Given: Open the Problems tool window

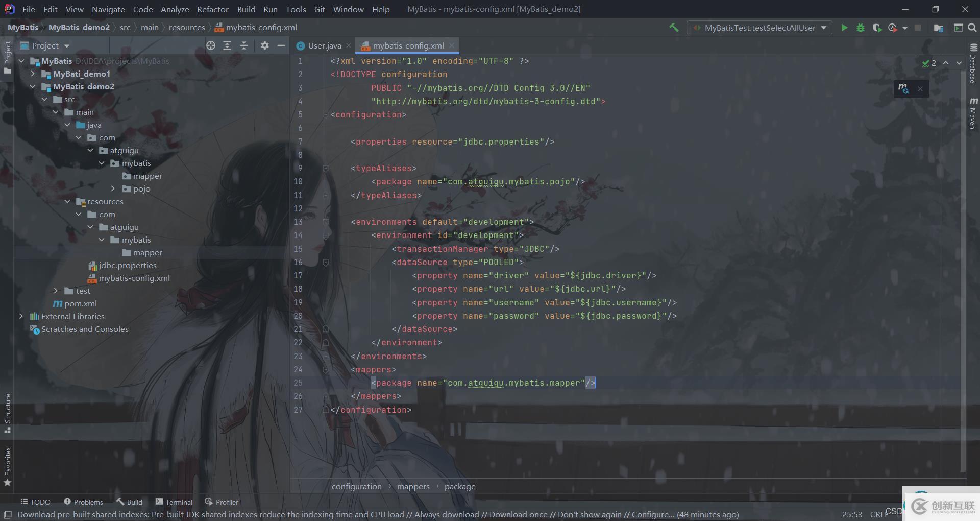Looking at the screenshot, I should 83,502.
